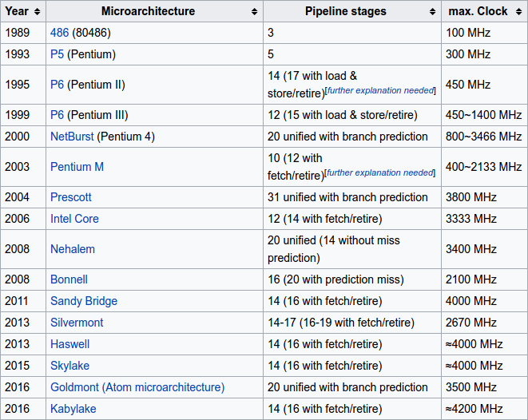The image size is (528, 420).
Task: Select the 2003 year cell
Action: 23,167
